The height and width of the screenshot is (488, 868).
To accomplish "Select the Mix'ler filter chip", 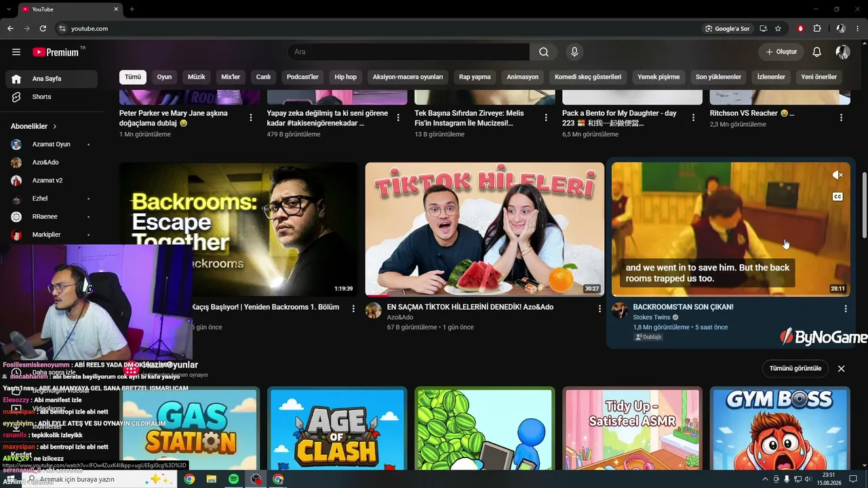I will pyautogui.click(x=231, y=77).
